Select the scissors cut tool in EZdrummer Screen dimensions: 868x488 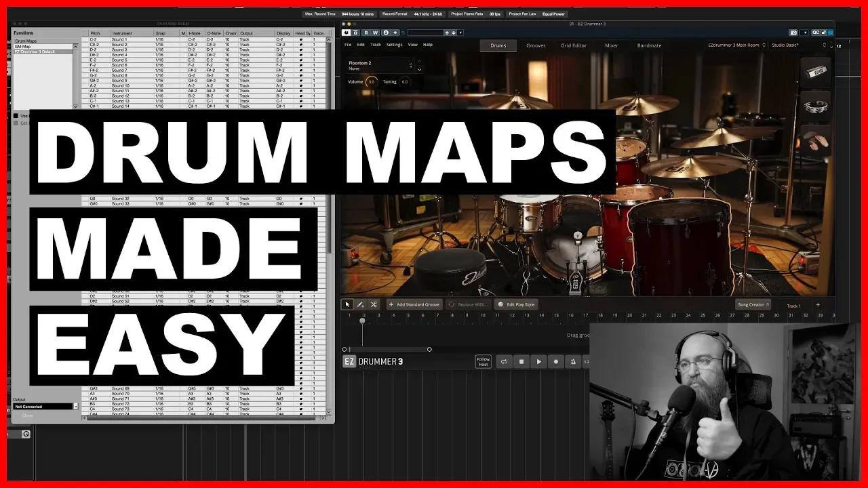(374, 304)
